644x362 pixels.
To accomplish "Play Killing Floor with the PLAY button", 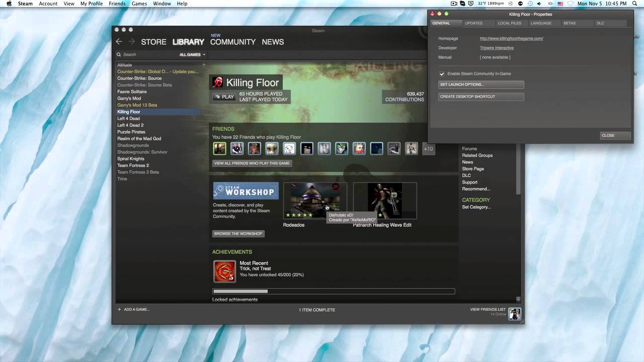I will click(x=224, y=97).
